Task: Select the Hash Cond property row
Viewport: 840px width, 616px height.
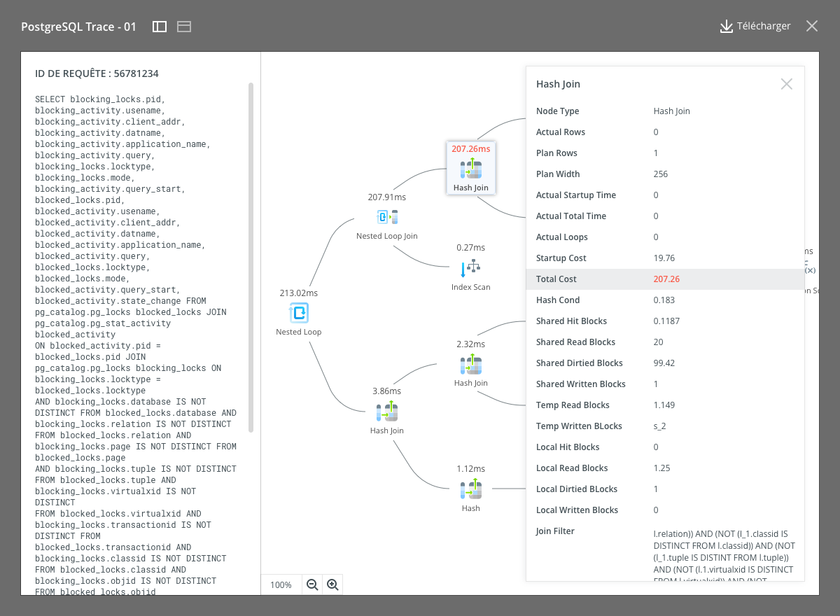Action: point(665,300)
